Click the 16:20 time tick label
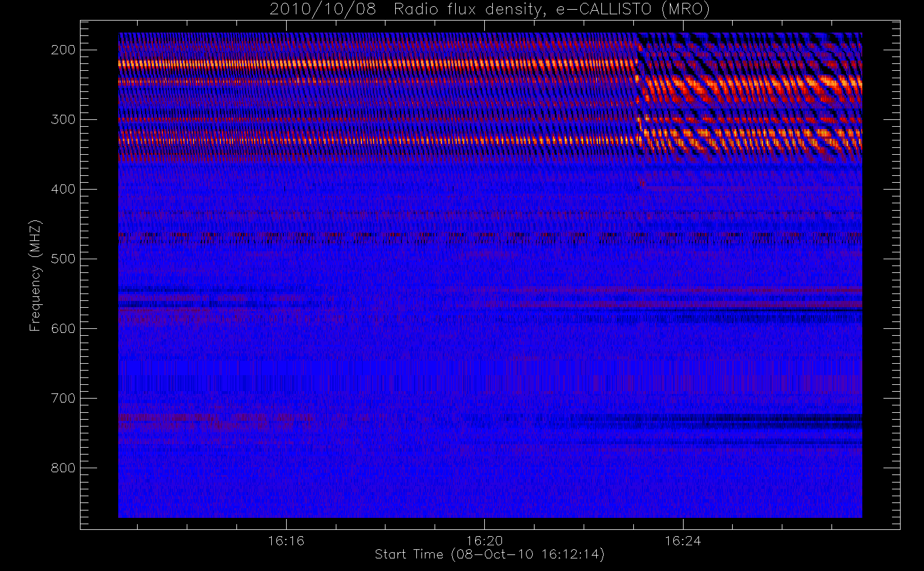The height and width of the screenshot is (571, 924). point(484,541)
